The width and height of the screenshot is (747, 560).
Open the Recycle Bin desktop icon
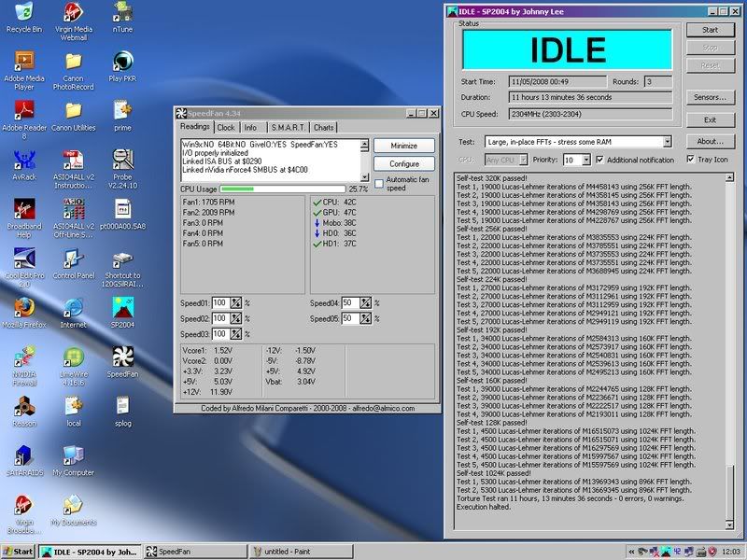(x=24, y=18)
